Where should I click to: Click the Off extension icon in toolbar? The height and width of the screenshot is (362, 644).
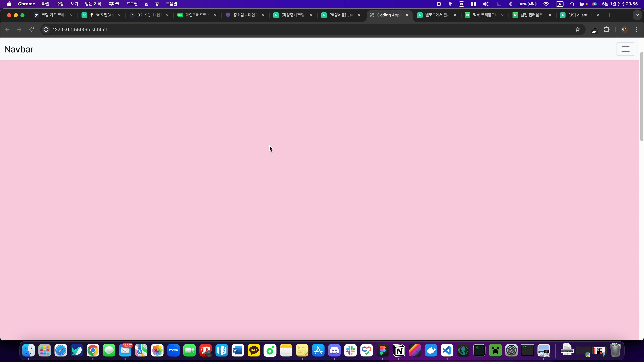tap(594, 30)
